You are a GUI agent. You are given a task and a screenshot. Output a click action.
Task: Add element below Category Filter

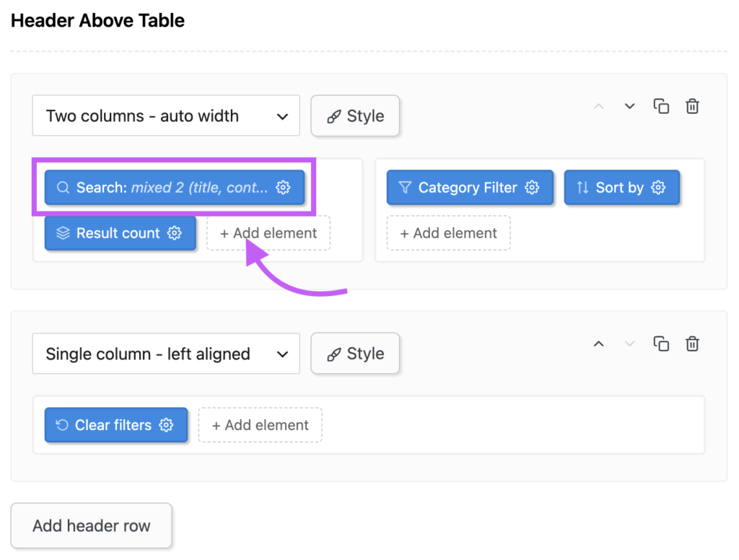[x=449, y=233]
